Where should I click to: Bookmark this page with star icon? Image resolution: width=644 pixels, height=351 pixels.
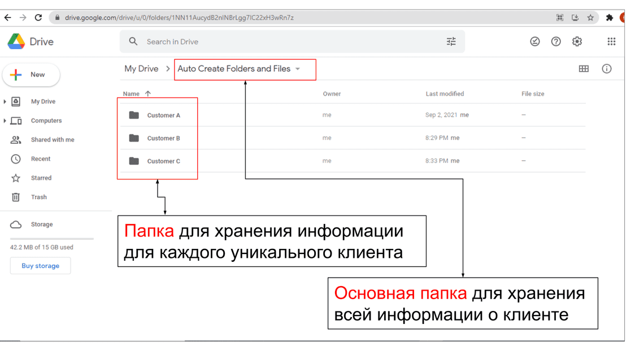[590, 17]
